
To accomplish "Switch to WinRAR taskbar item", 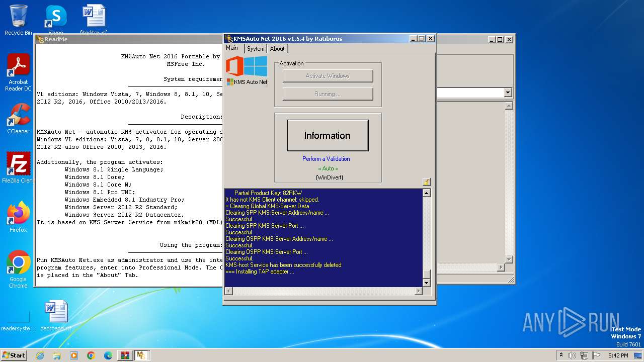I will (125, 355).
